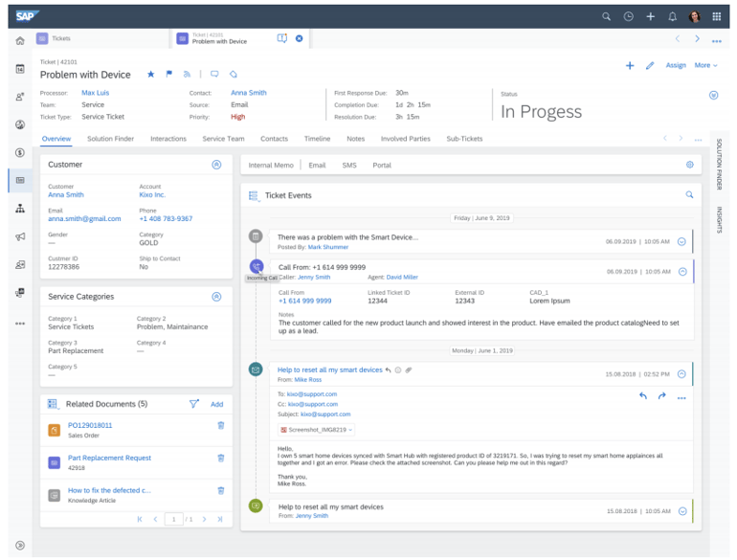This screenshot has height=560, width=737.
Task: Reply to the Mike Ross email
Action: [x=643, y=396]
